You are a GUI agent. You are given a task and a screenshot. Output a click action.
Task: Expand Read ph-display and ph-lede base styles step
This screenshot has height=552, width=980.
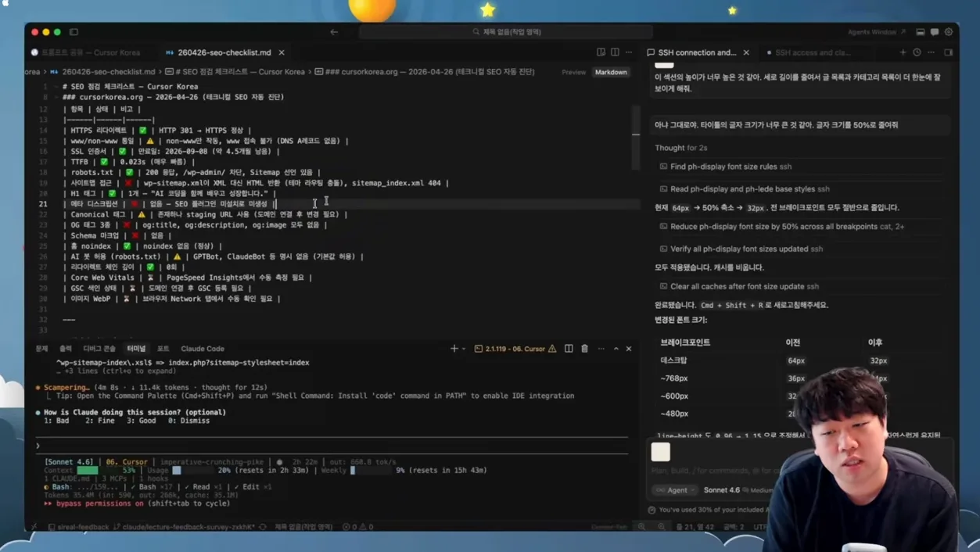coord(743,189)
